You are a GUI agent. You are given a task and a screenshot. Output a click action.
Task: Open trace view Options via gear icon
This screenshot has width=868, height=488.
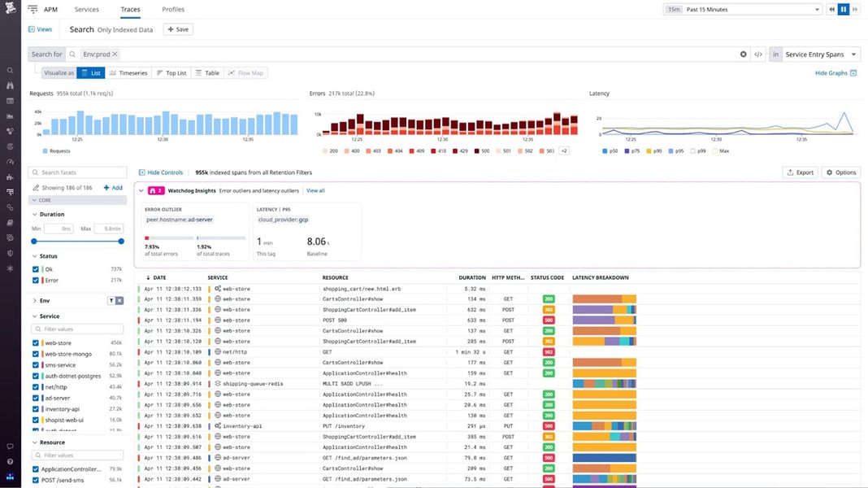click(x=840, y=172)
